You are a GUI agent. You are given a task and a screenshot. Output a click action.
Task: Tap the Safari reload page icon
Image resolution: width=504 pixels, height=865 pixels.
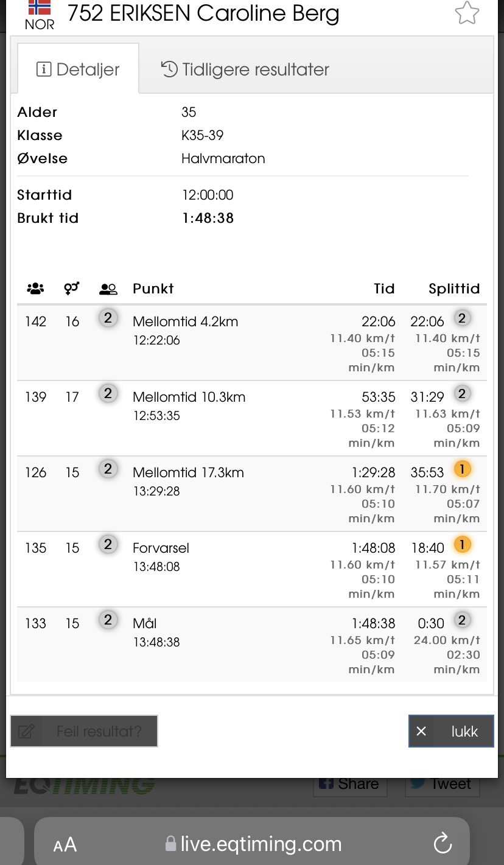coord(443,843)
